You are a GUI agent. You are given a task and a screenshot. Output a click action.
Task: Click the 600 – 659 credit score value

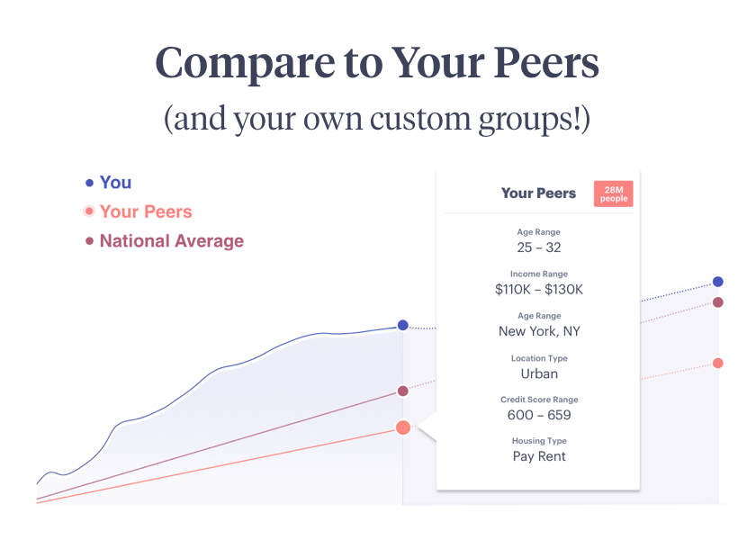coord(539,415)
